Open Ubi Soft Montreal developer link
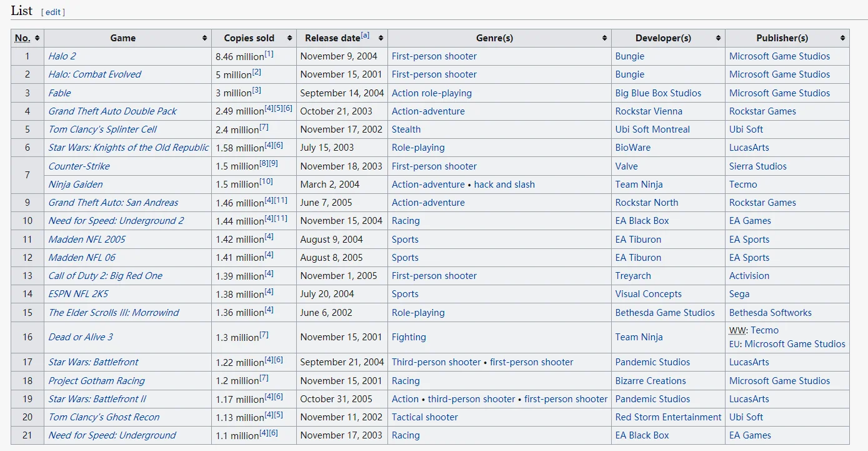Viewport: 868px width, 451px height. tap(652, 129)
